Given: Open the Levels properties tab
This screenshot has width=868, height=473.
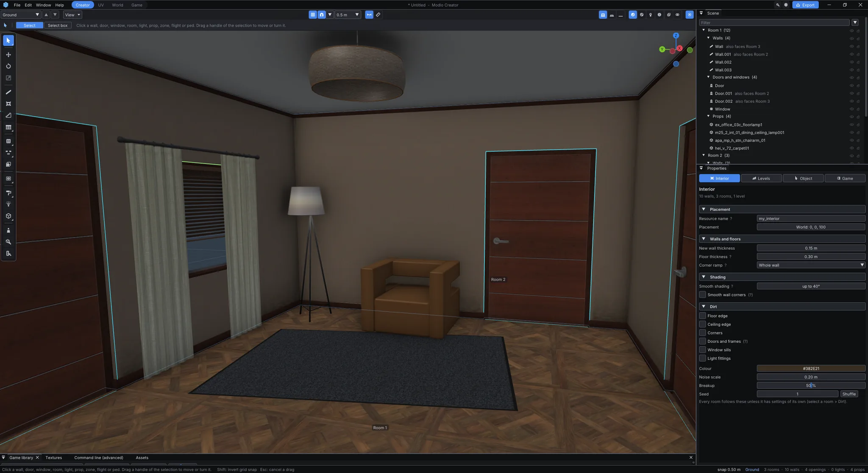Looking at the screenshot, I should [x=761, y=179].
